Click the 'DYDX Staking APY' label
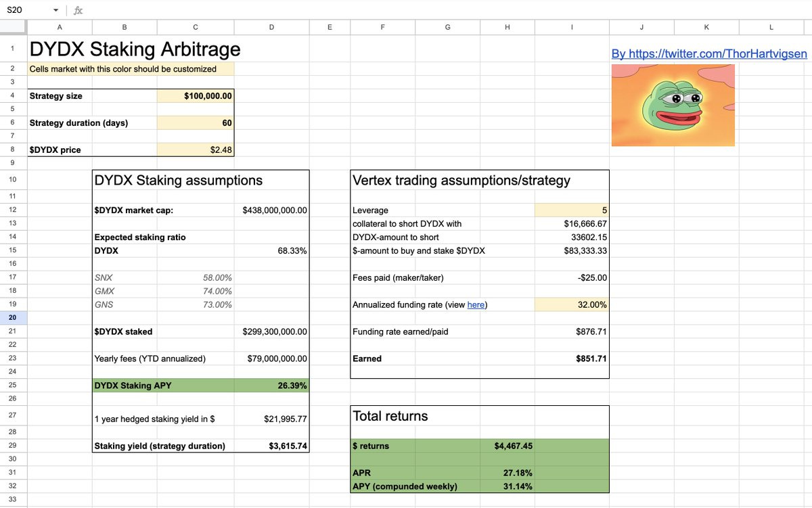The width and height of the screenshot is (812, 508). click(x=133, y=386)
